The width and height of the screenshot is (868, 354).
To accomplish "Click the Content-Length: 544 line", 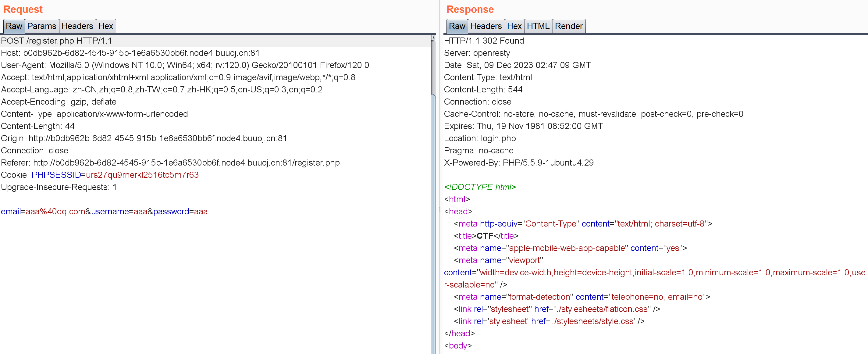I will click(483, 89).
